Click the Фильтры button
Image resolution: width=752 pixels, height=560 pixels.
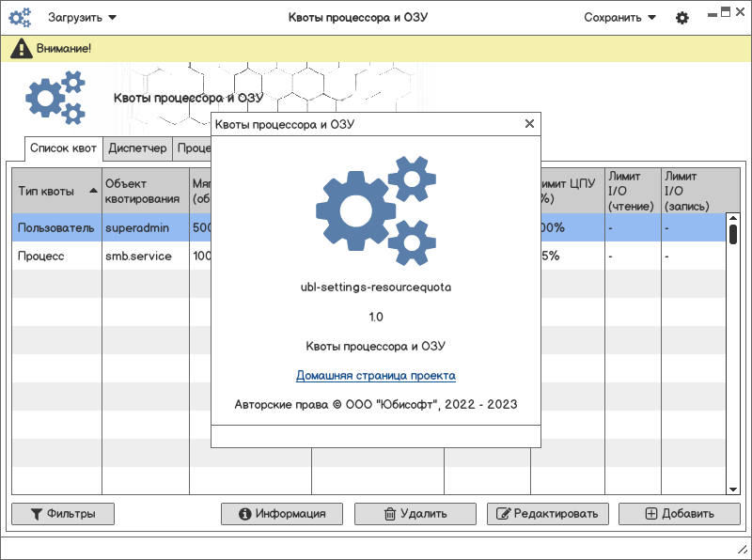tap(63, 514)
